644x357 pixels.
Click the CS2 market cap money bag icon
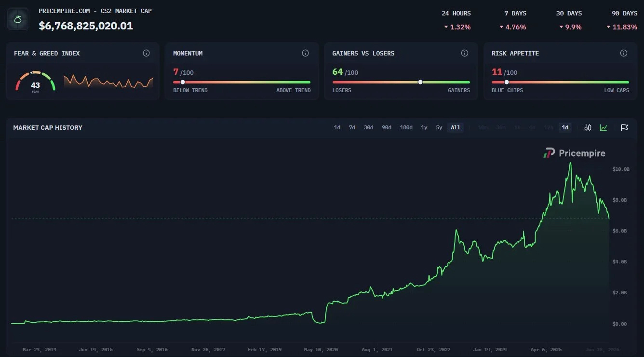coord(18,19)
